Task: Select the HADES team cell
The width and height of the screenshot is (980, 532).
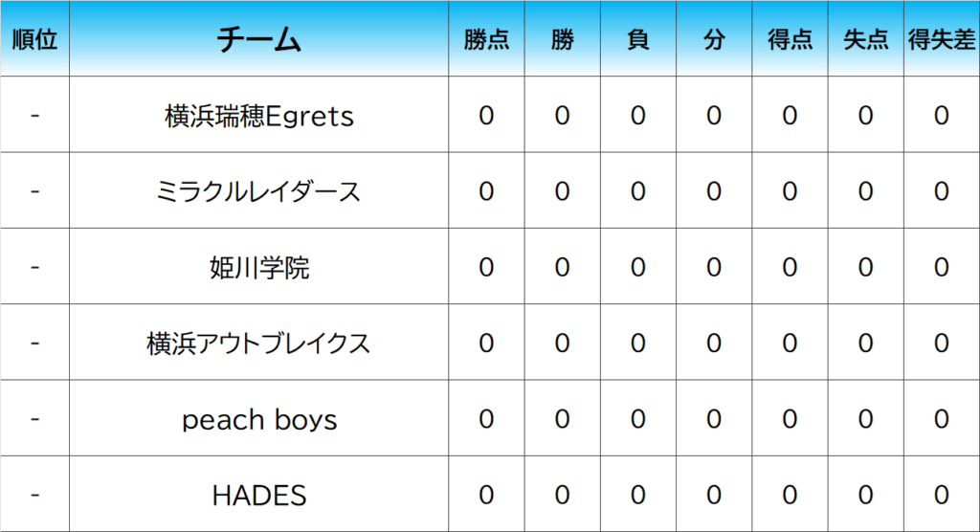Action: tap(259, 495)
